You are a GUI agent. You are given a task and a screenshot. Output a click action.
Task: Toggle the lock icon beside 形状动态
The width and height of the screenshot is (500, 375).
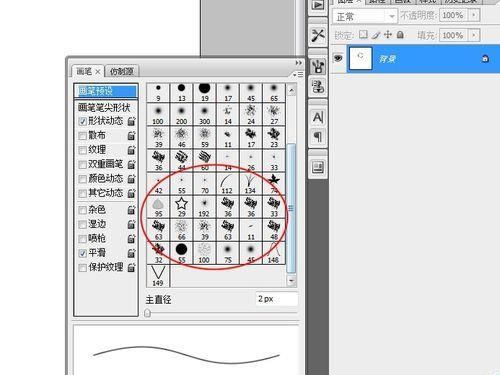click(132, 121)
